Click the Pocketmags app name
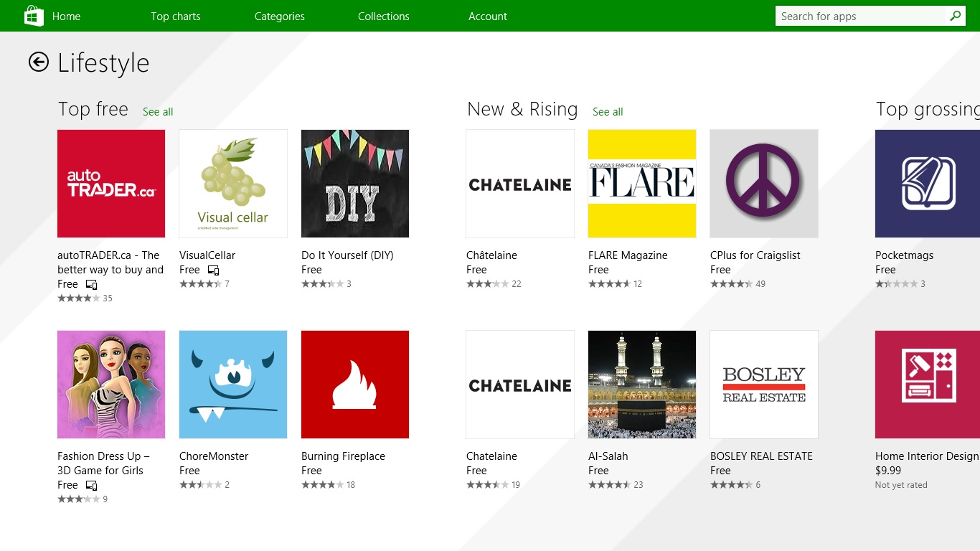This screenshot has height=551, width=980. point(905,255)
